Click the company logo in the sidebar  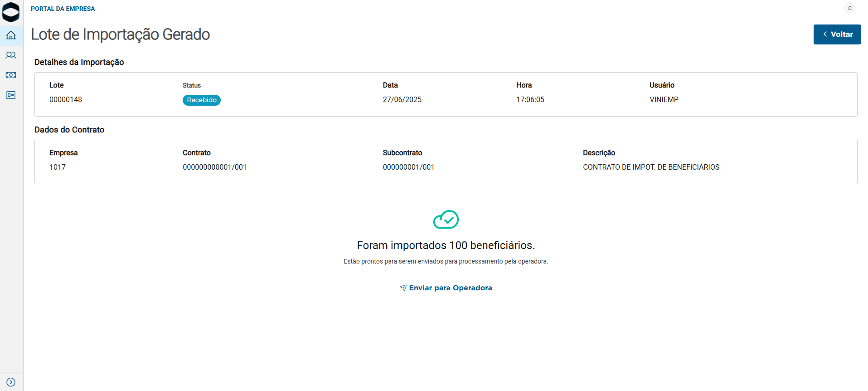click(x=11, y=12)
